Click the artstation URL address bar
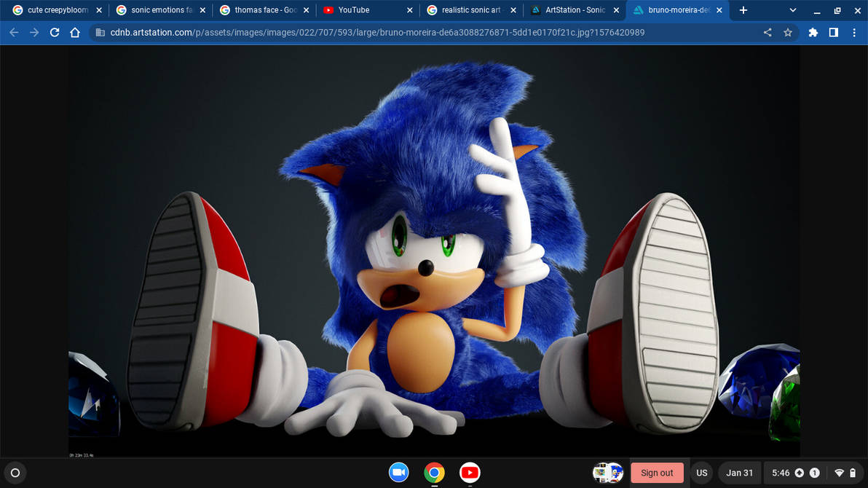868x488 pixels. pyautogui.click(x=377, y=33)
